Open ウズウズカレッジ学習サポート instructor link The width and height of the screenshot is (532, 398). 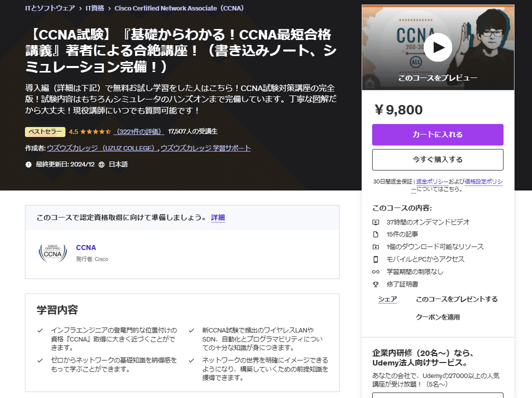206,148
